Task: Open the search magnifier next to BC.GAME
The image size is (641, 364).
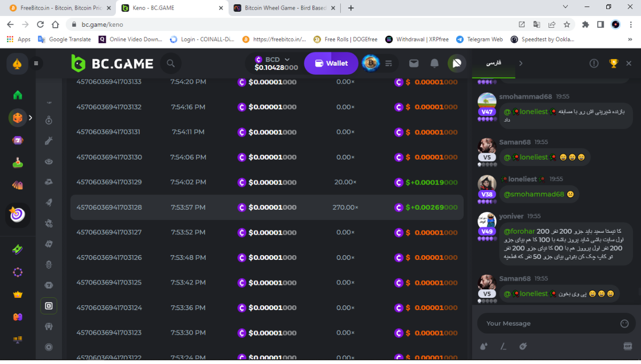Action: (171, 64)
